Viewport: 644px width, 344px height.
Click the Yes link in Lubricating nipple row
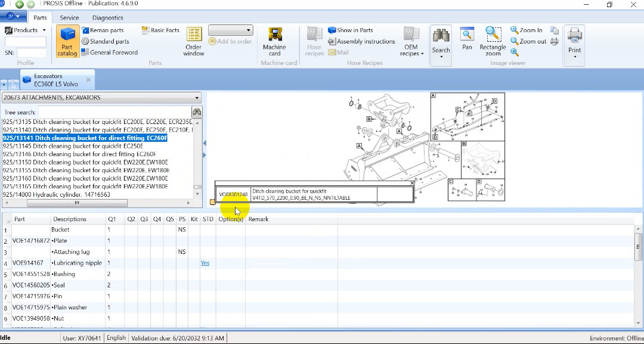click(205, 263)
